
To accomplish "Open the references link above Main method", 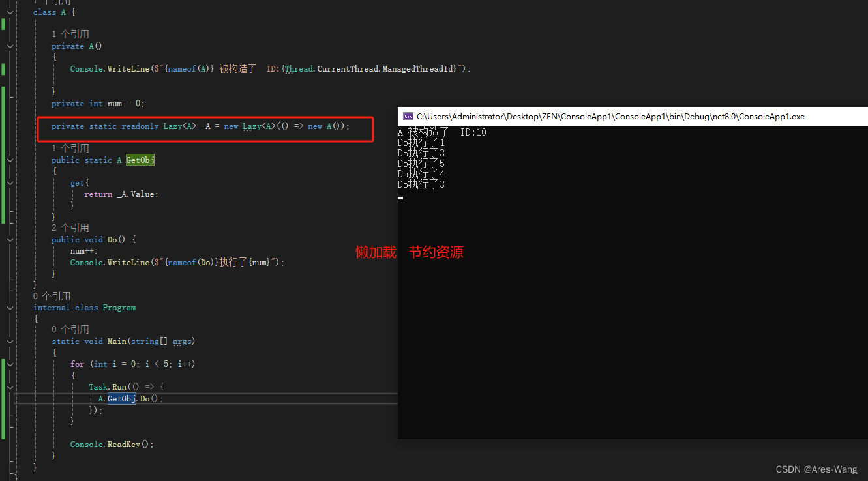I will (x=70, y=330).
